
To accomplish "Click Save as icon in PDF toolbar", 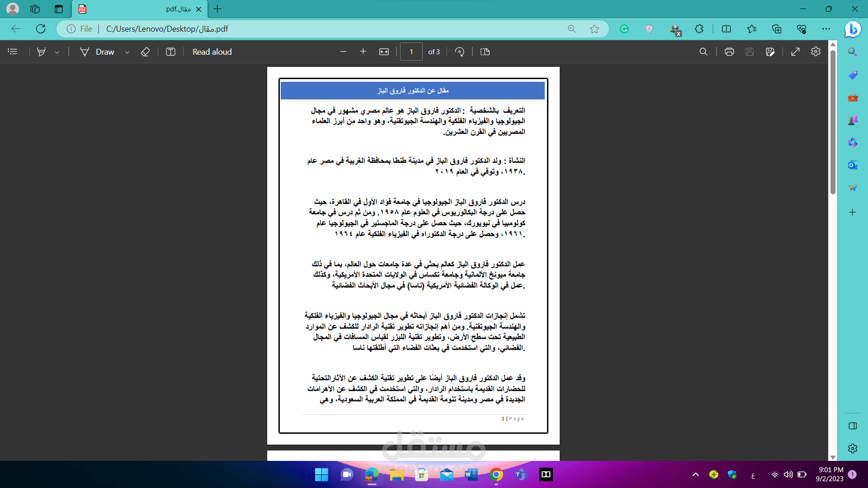I will pyautogui.click(x=770, y=52).
